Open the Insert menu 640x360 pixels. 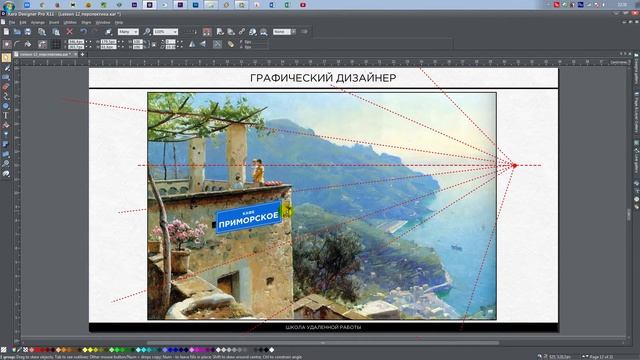point(54,22)
